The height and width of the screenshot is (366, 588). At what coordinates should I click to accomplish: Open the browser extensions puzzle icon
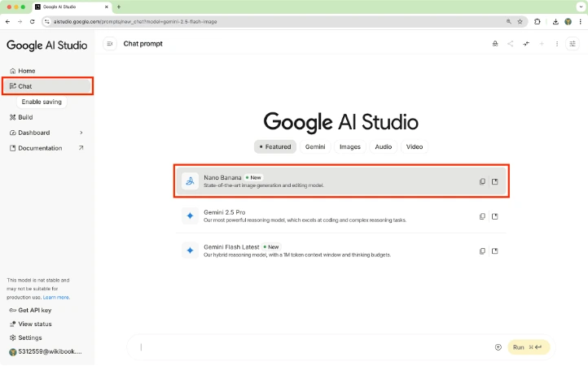point(537,22)
